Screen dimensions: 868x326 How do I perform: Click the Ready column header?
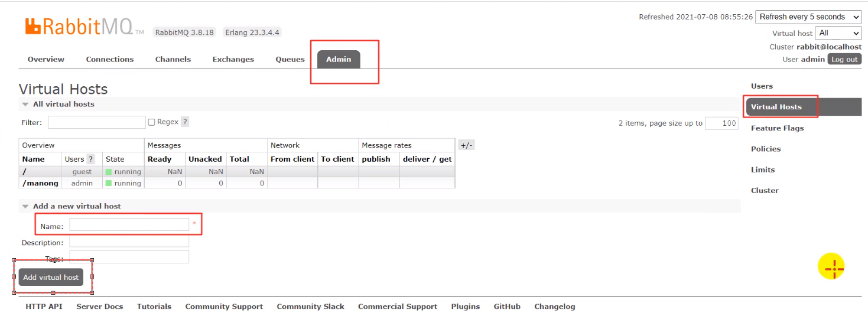[x=160, y=159]
